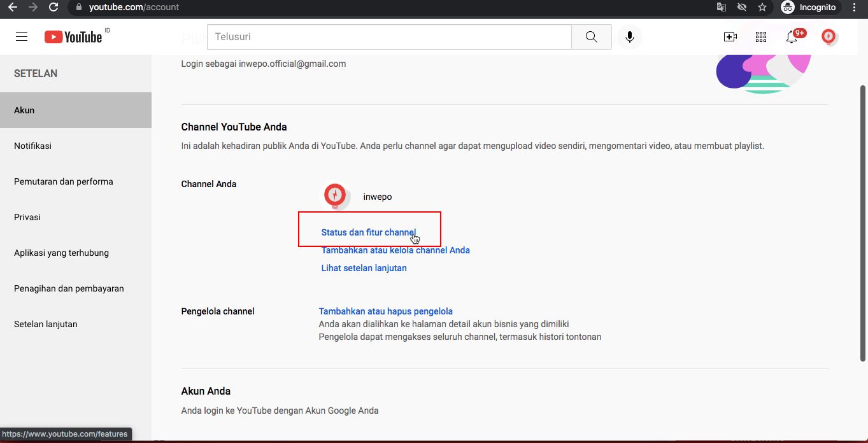Click Lihat setelan lanjutan link
Viewport: 868px width, 443px height.
click(364, 268)
